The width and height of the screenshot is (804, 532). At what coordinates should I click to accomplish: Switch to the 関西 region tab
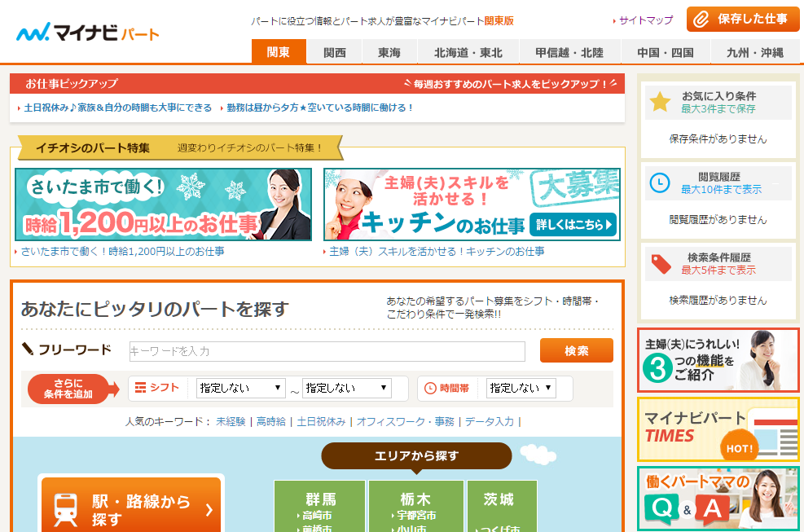coord(334,52)
